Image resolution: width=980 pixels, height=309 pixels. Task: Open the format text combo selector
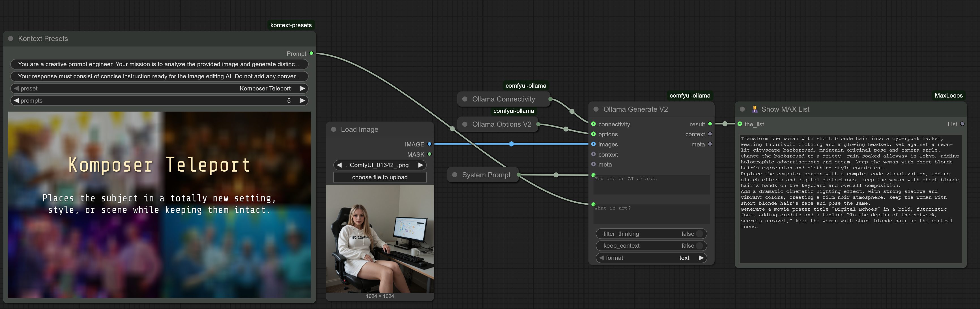[x=651, y=258]
